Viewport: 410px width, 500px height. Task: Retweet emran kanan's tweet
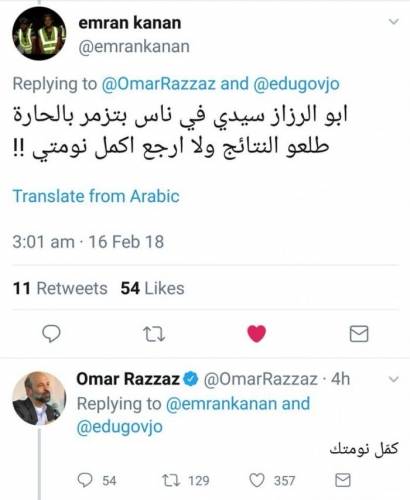coord(154,334)
